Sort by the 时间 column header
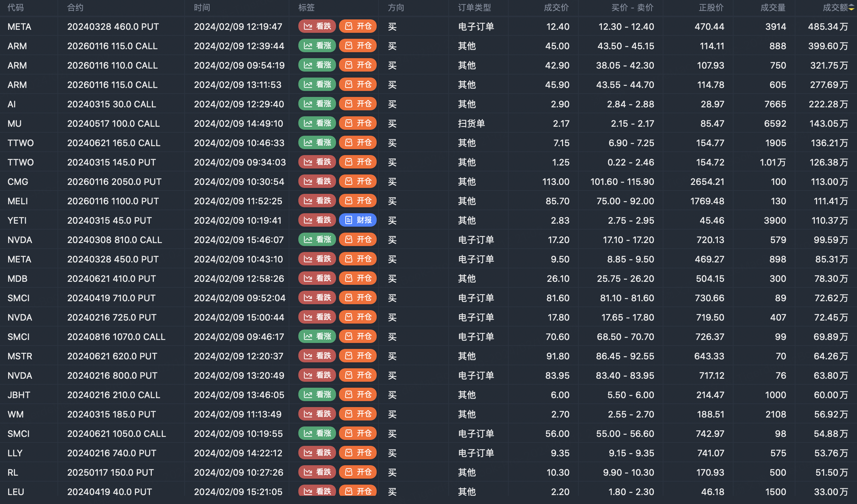The height and width of the screenshot is (504, 857). [202, 8]
